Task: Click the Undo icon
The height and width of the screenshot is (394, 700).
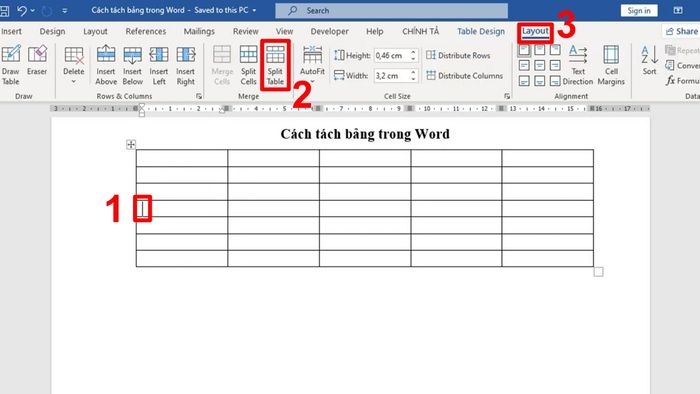Action: click(21, 10)
